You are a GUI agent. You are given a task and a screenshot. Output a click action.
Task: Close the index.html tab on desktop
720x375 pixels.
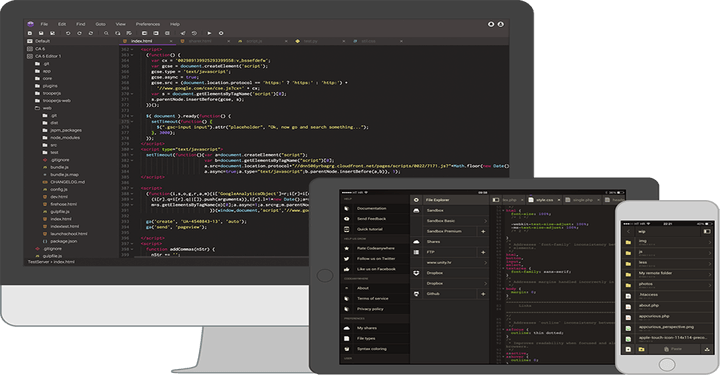point(171,41)
